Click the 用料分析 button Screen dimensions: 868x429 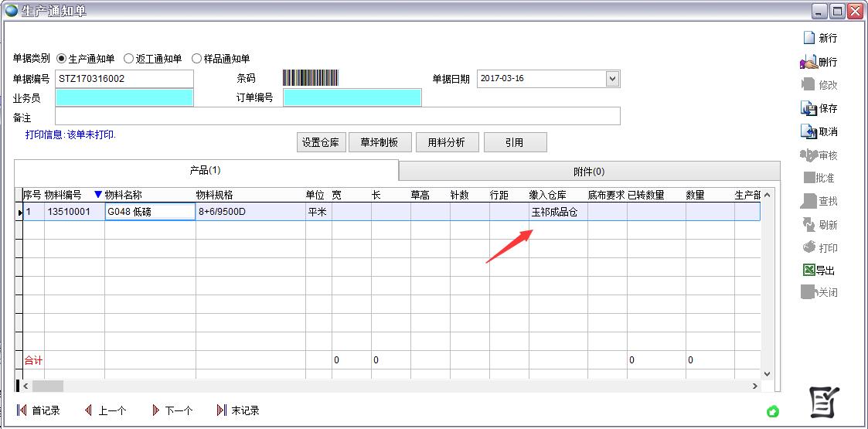448,143
